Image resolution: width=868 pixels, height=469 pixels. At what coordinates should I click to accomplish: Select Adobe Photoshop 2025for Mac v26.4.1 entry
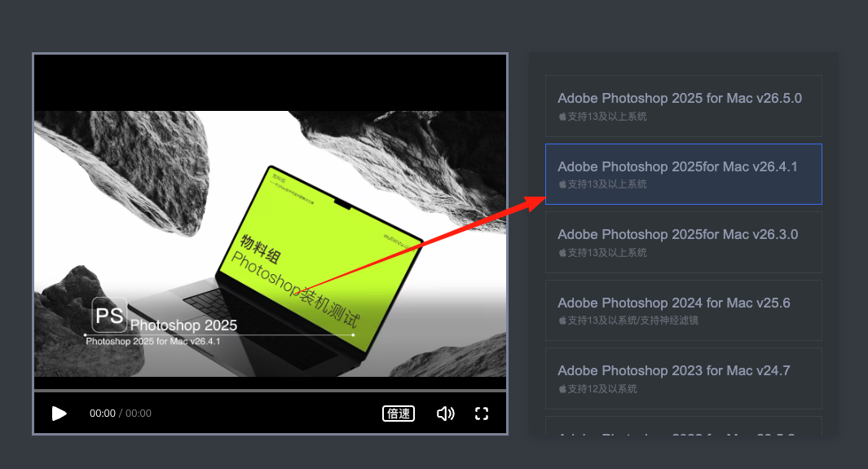click(684, 174)
